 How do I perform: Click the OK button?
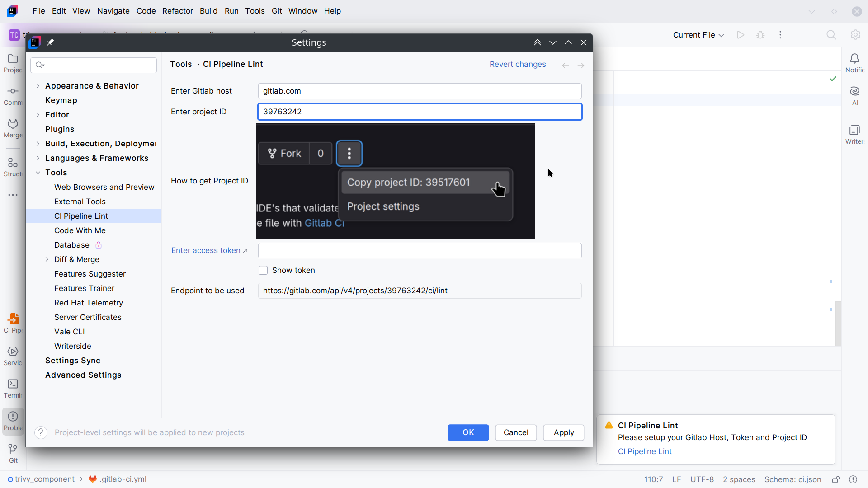pos(468,432)
